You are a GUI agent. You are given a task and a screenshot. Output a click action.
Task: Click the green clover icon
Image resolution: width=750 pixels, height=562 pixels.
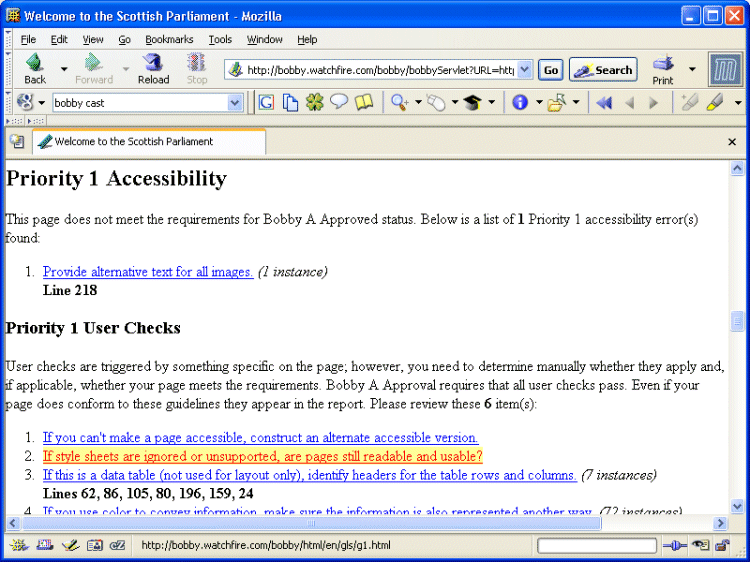tap(315, 102)
